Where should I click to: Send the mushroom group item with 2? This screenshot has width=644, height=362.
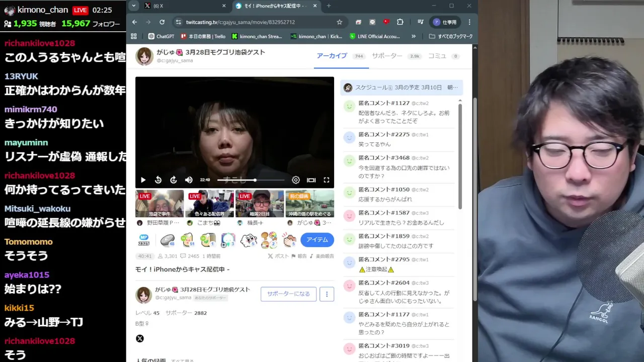pyautogui.click(x=269, y=240)
